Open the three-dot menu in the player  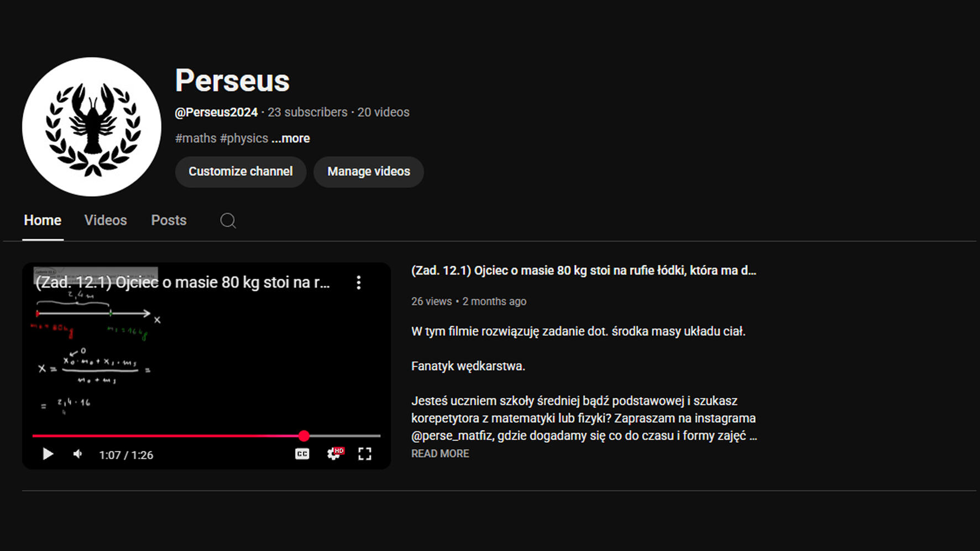coord(359,283)
